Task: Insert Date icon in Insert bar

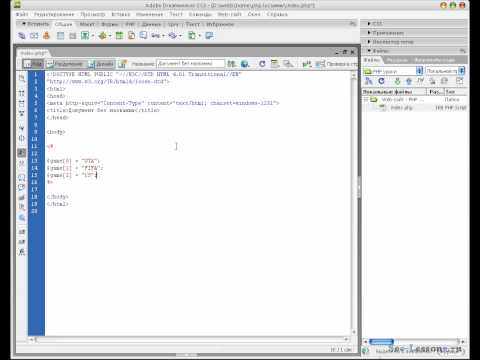Action: [119, 35]
